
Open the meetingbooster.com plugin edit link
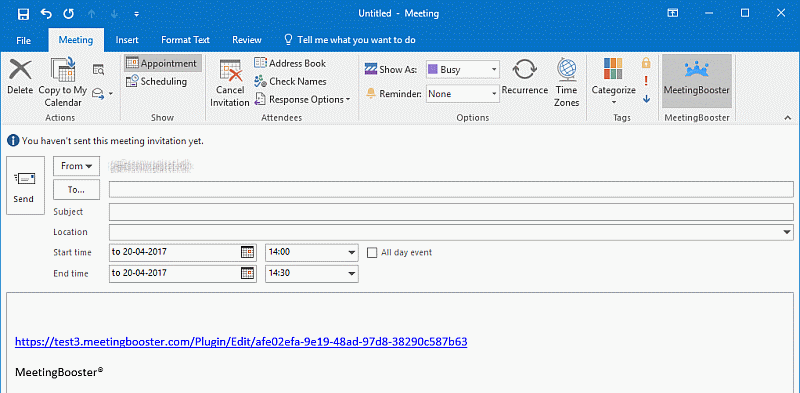(241, 341)
